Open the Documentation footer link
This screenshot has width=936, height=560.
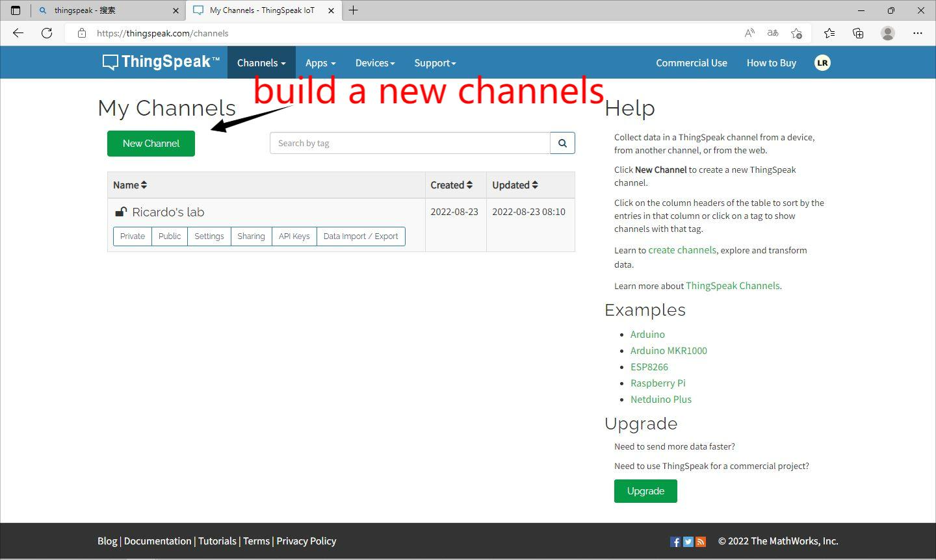click(x=157, y=541)
